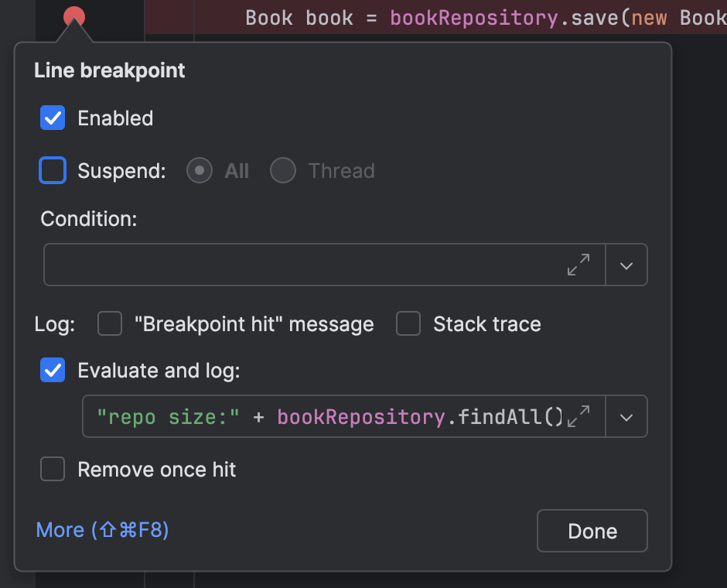Check the "Breakpoint hit" message option
Viewport: 727px width, 588px height.
point(109,324)
